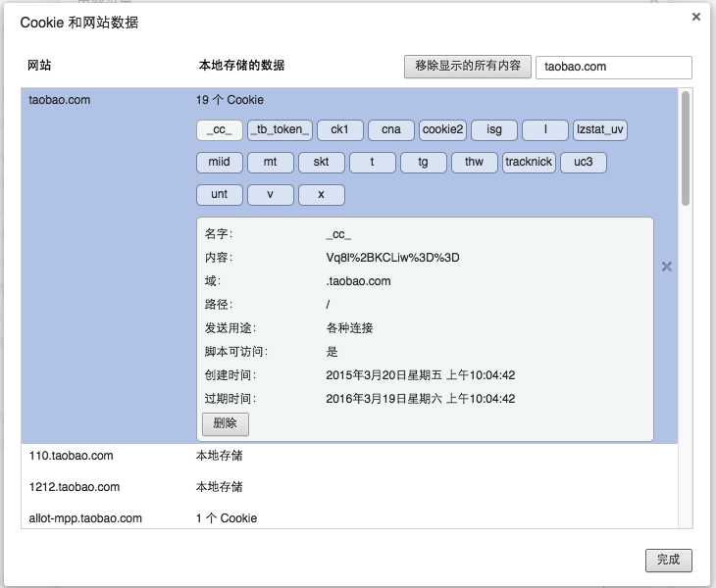The image size is (716, 588).
Task: Select the lzstat_uv cookie chip
Action: click(x=600, y=130)
